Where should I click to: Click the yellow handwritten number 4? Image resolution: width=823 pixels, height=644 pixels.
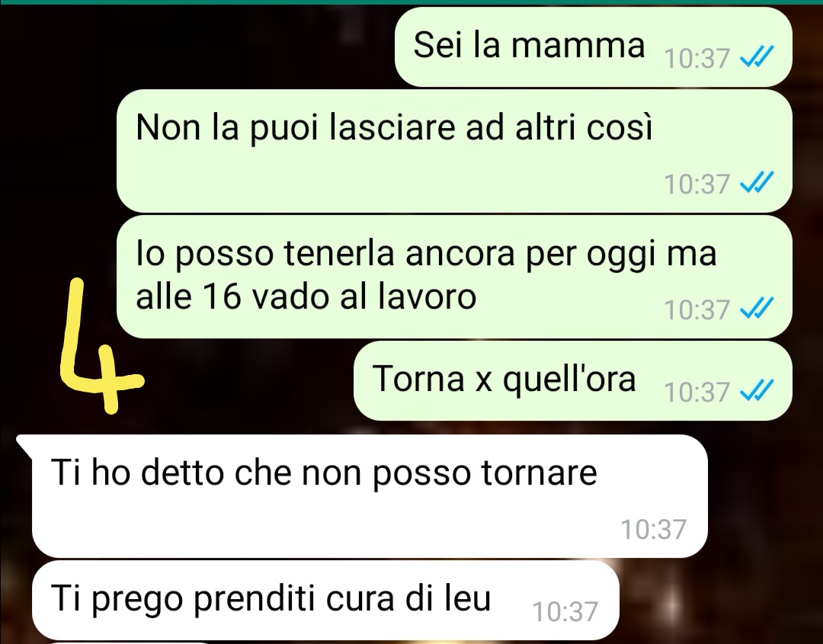pos(100,347)
